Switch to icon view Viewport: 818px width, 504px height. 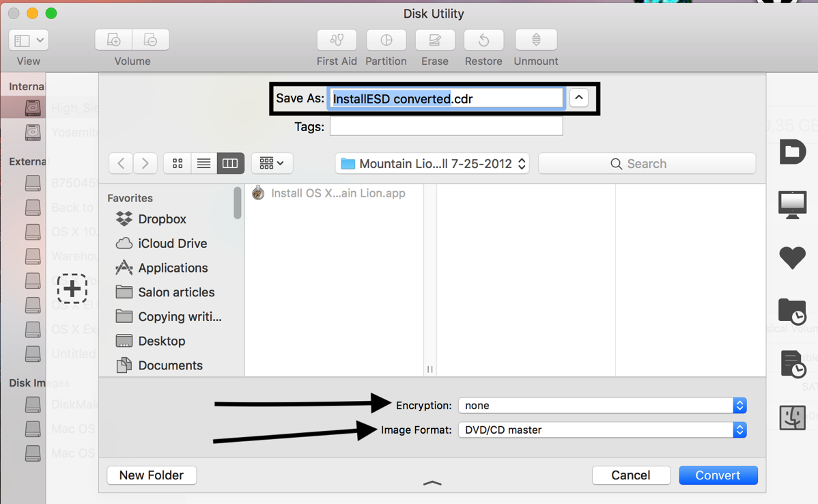tap(178, 164)
